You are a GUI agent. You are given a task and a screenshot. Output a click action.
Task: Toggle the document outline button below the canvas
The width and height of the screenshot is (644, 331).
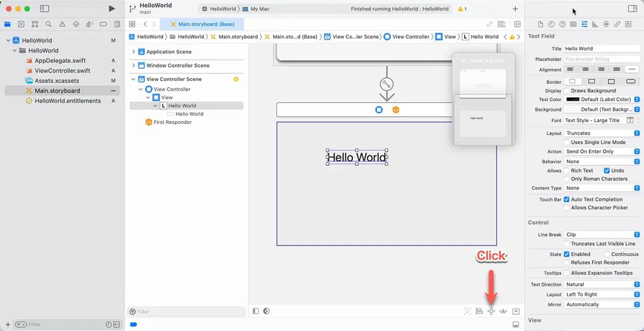point(255,311)
